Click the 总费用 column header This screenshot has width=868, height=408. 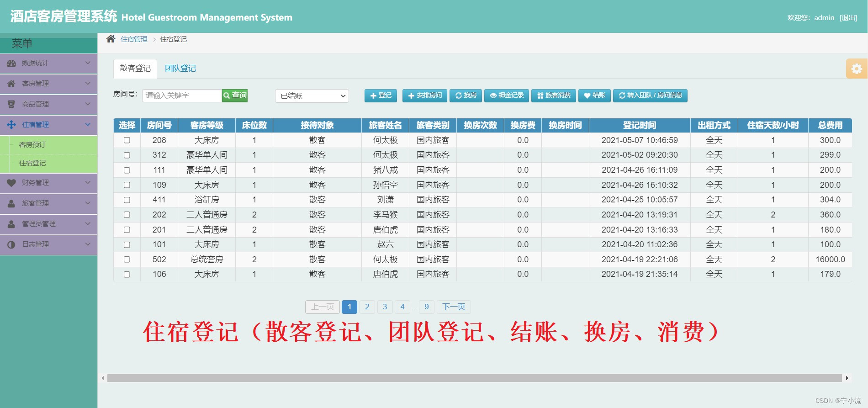[x=830, y=125]
